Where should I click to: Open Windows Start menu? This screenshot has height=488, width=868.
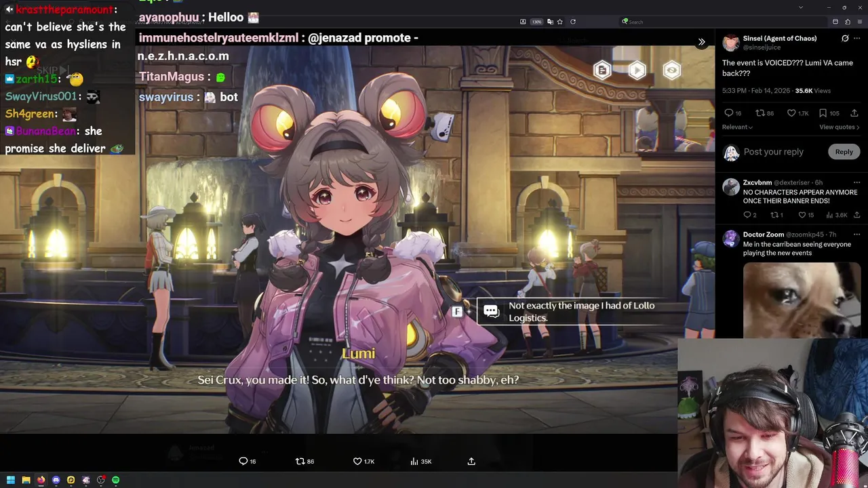tap(11, 480)
